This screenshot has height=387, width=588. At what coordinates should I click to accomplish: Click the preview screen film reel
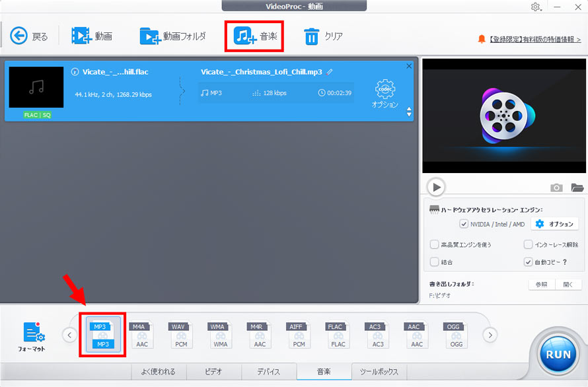pyautogui.click(x=503, y=116)
